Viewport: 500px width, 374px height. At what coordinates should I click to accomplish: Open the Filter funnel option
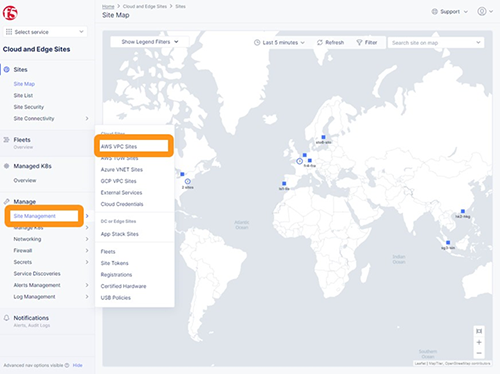point(367,42)
